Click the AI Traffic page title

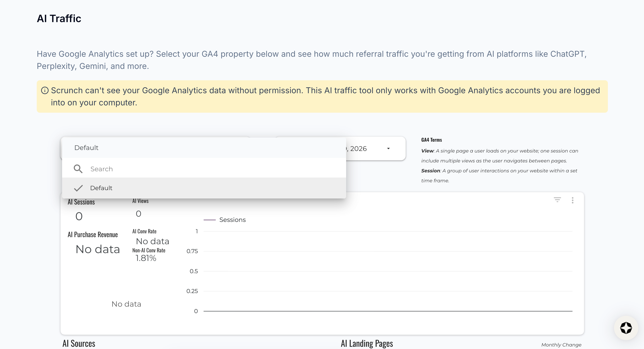[x=59, y=18]
